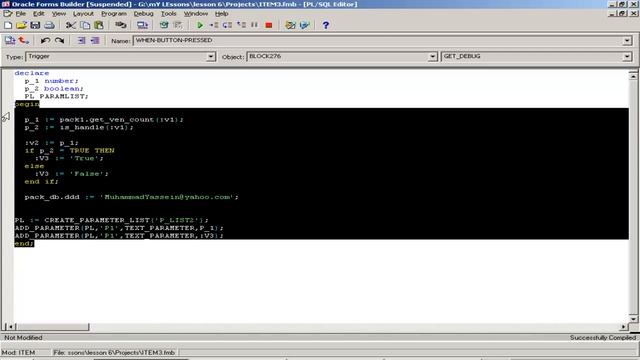This screenshot has height=360, width=640.
Task: Click the CREATE_PARAMETER_LIST line
Action: (x=111, y=220)
